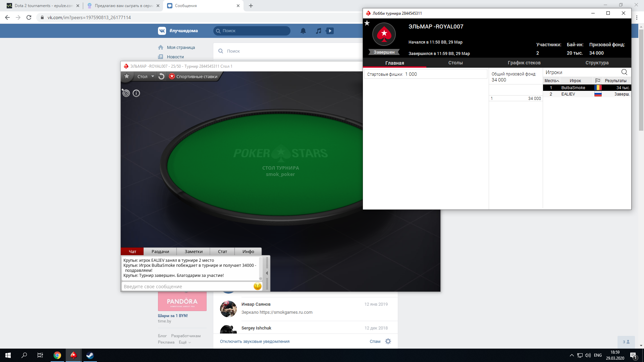This screenshot has width=644, height=362.
Task: Click the favorite star in the poker table toolbar
Action: coord(127,76)
